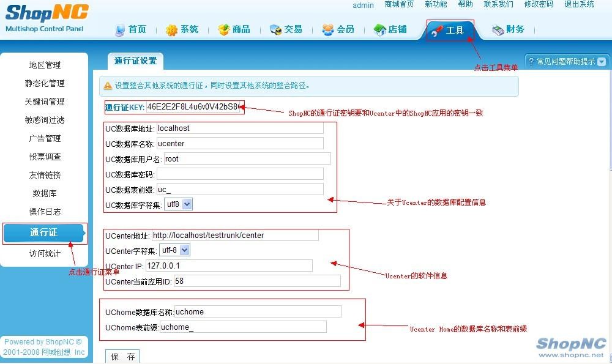
Task: Open the 联系我们 contact link
Action: coord(498,4)
